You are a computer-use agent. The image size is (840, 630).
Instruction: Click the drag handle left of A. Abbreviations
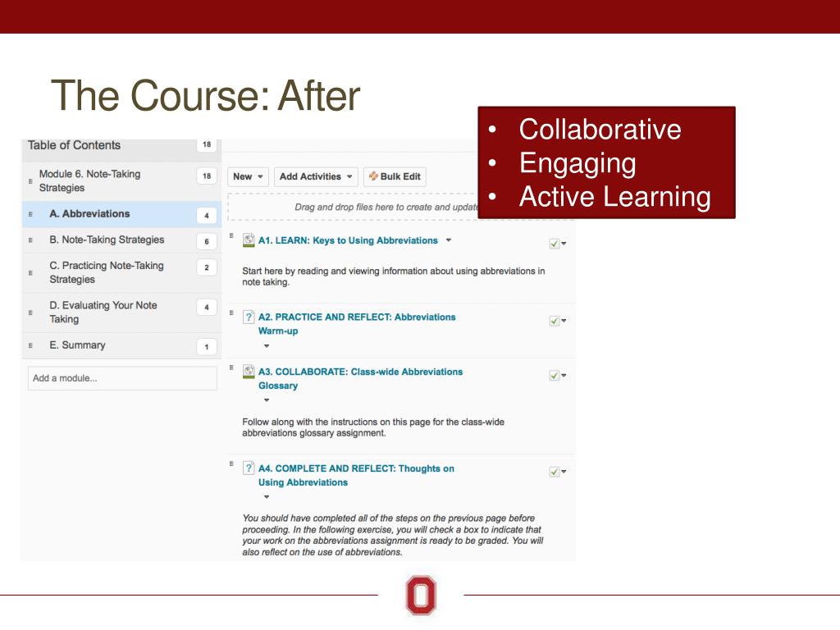click(x=30, y=214)
